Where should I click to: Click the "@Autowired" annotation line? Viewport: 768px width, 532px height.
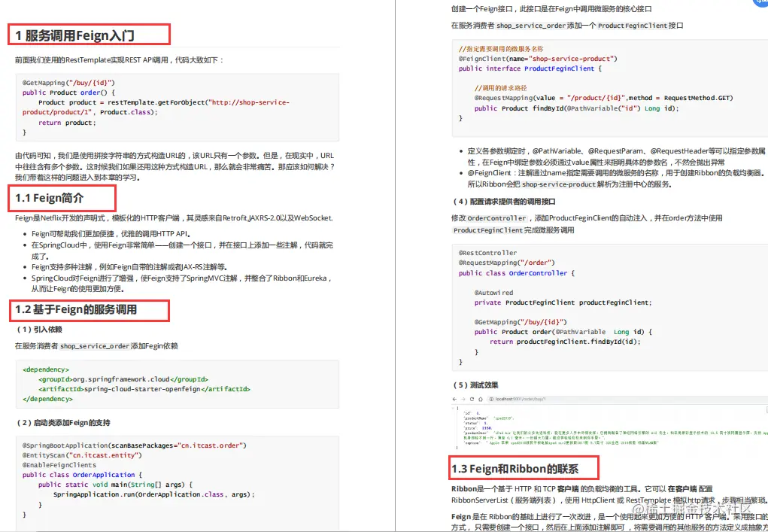coord(493,293)
